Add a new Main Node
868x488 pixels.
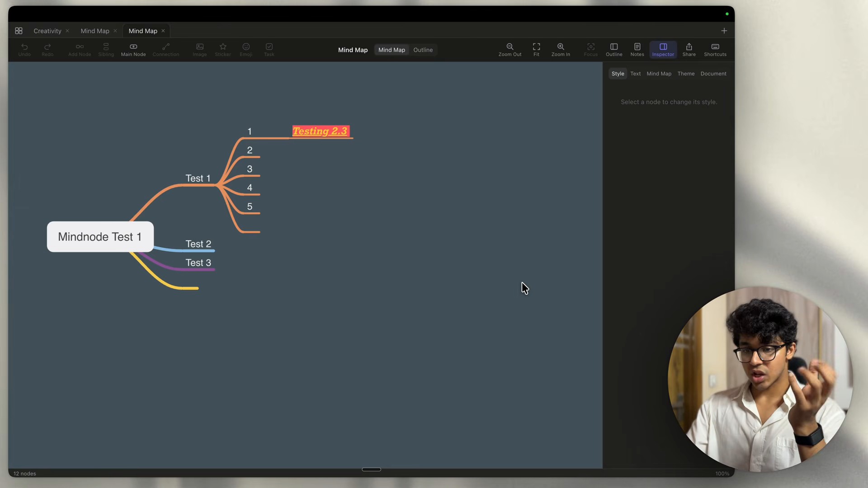click(133, 49)
